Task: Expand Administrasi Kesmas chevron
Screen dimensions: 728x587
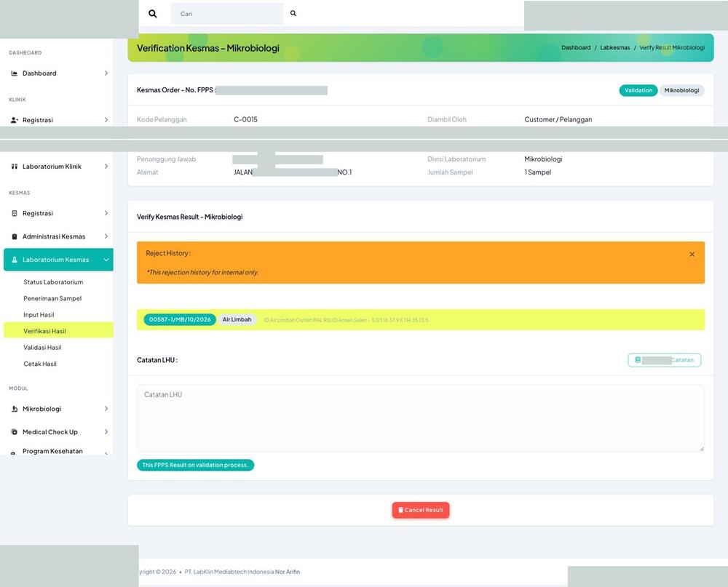Action: [106, 236]
